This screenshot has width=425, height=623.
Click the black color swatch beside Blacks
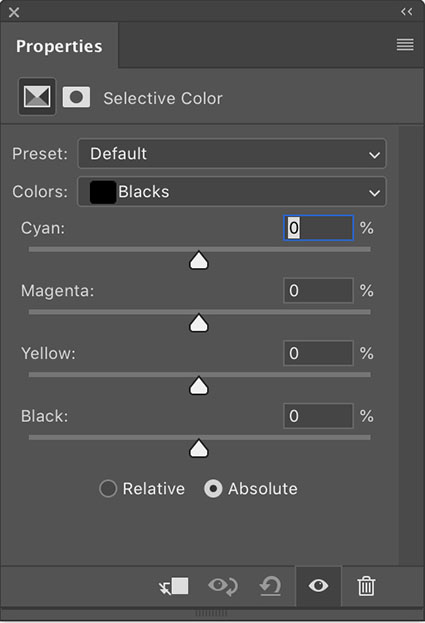(103, 192)
